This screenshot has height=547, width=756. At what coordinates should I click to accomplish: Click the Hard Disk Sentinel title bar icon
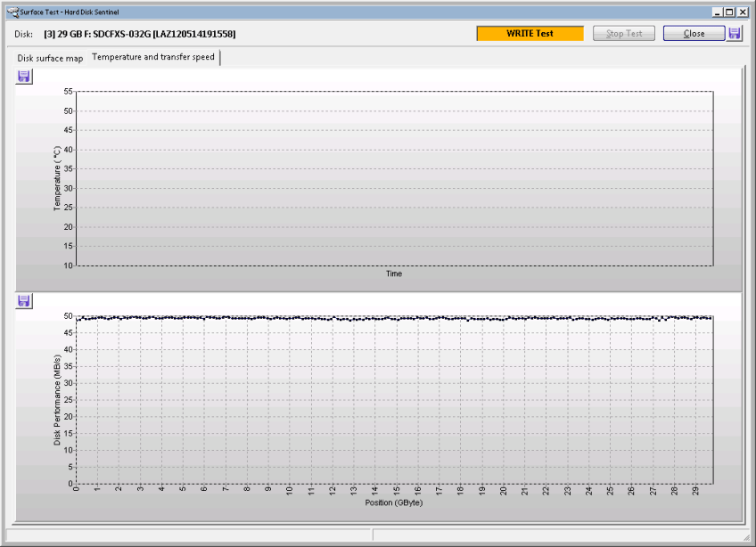tap(11, 12)
